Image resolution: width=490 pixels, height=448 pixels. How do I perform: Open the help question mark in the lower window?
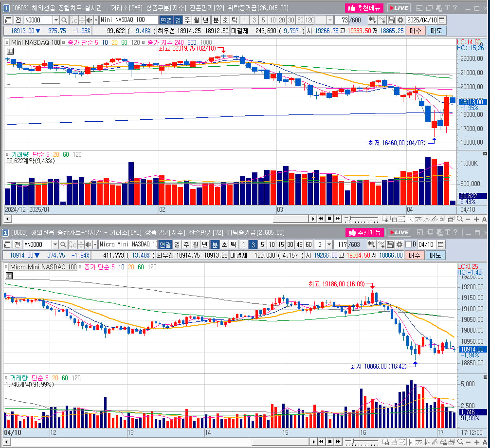[x=455, y=232]
